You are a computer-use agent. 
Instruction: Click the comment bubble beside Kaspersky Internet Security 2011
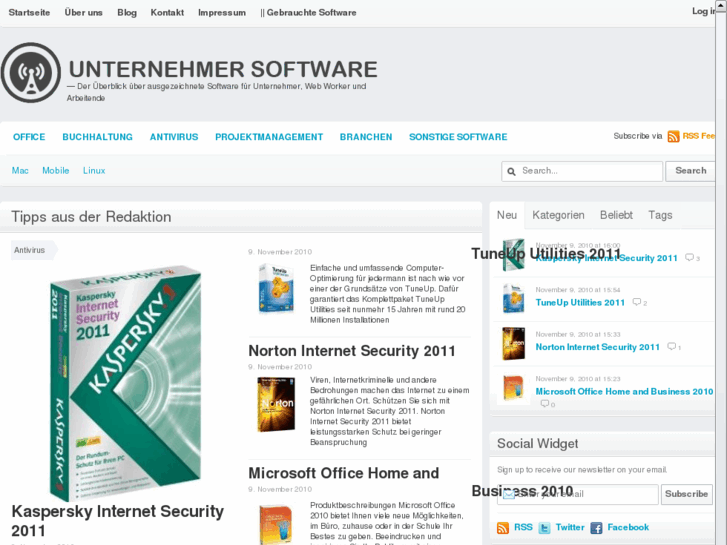click(690, 257)
